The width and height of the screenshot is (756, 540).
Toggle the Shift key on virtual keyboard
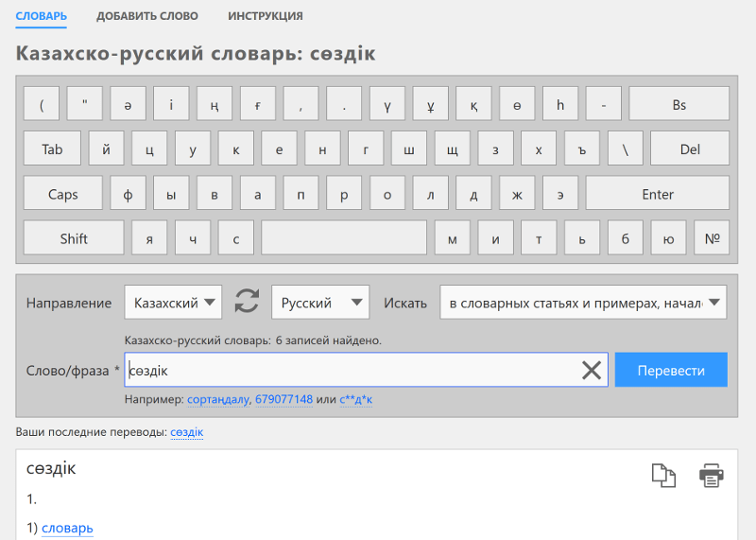74,237
